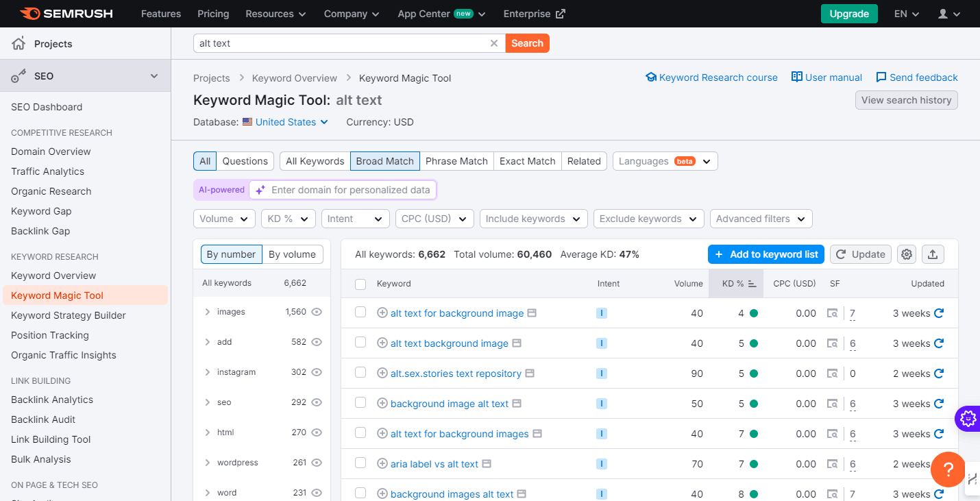Switch to Phrase Match tab
The height and width of the screenshot is (501, 980).
[456, 161]
